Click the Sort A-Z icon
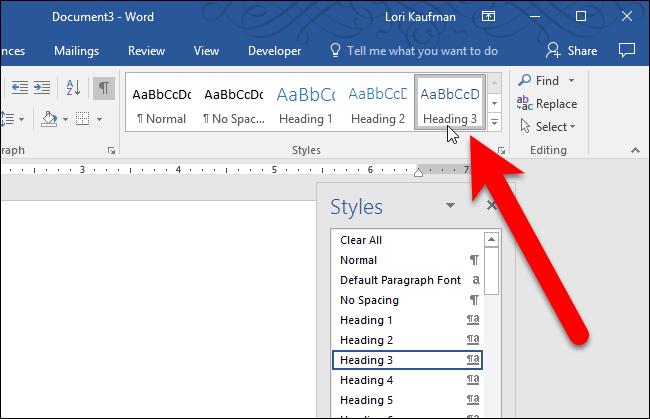Viewport: 650px width, 419px height. click(x=73, y=88)
